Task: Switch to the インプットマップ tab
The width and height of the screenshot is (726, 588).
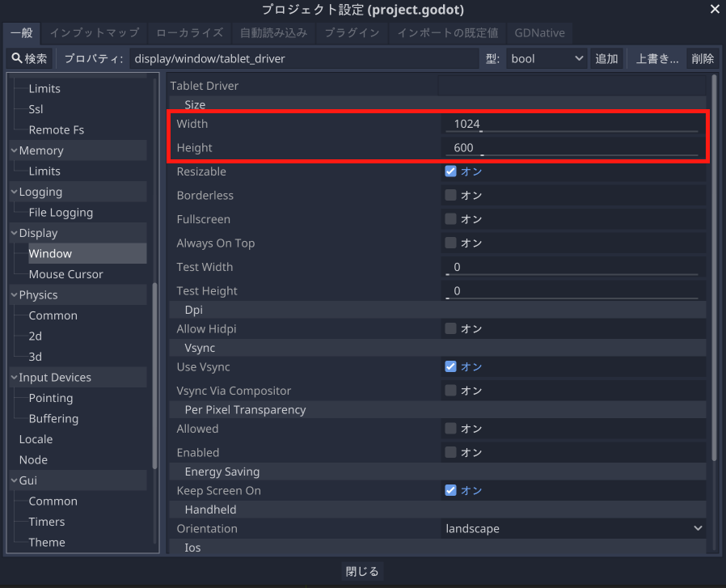Action: pos(94,33)
